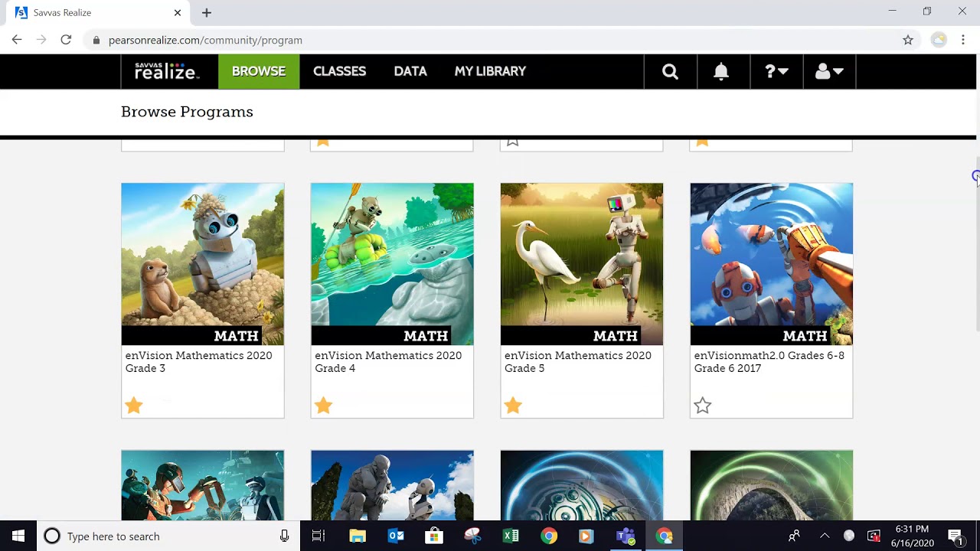Toggle favorite star for enVision Mathematics Grade 4
Image resolution: width=980 pixels, height=551 pixels.
(323, 406)
